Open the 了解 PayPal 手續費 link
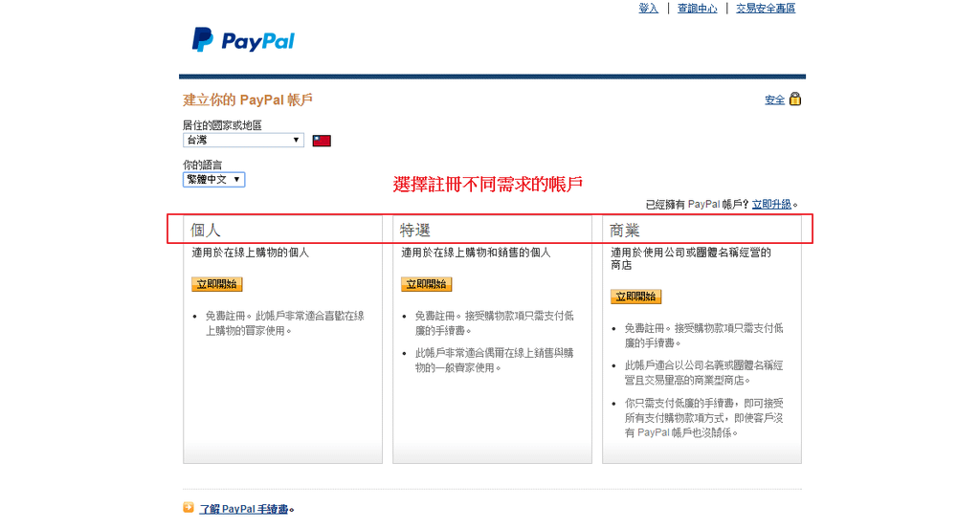This screenshot has height=529, width=980. [x=244, y=509]
